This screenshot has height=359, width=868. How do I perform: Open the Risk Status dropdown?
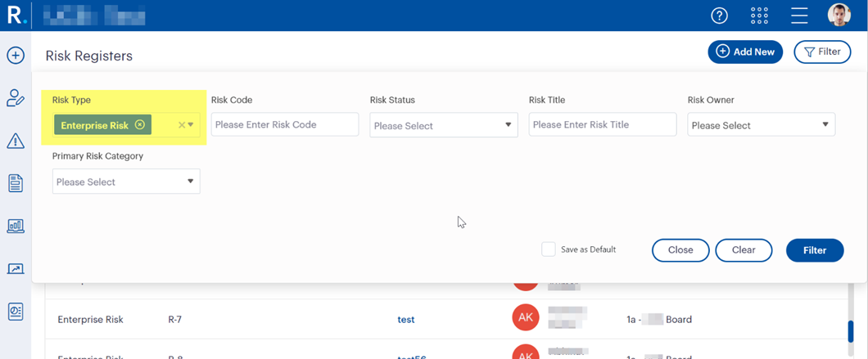[444, 126]
